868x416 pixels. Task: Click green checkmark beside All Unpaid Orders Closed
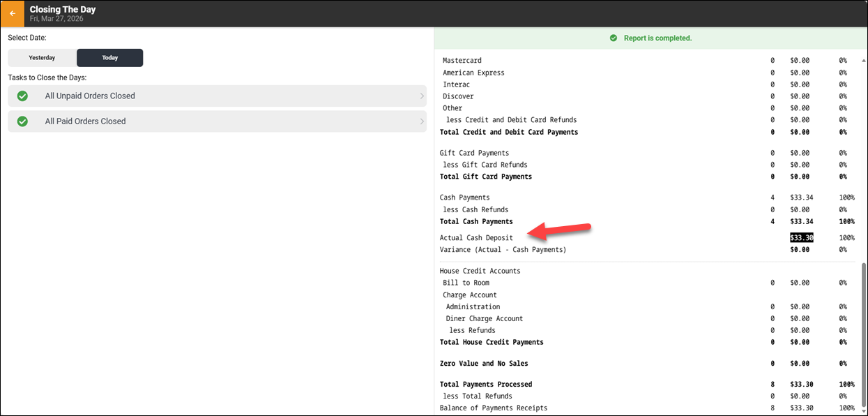click(22, 96)
